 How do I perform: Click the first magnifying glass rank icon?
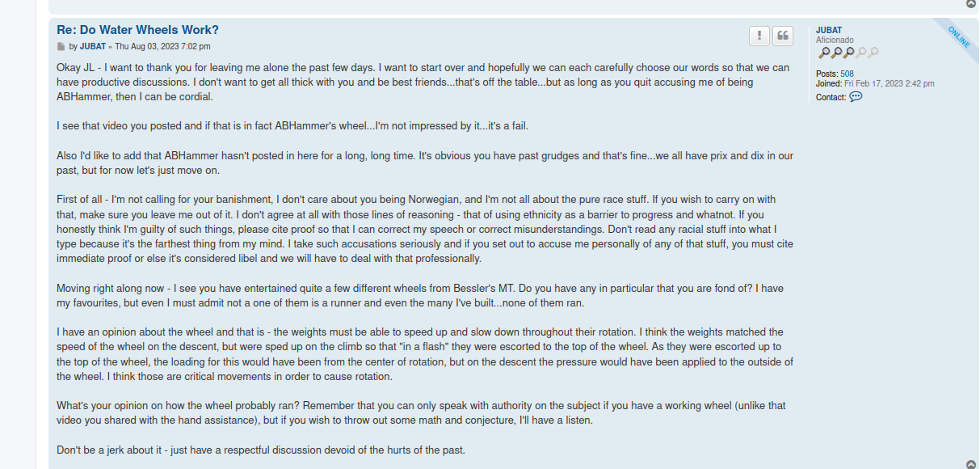point(823,53)
